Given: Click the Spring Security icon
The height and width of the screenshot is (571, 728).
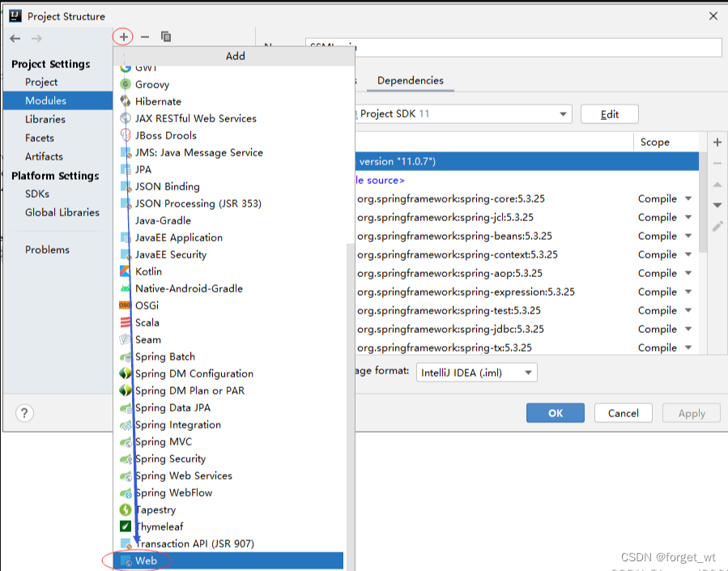Looking at the screenshot, I should 126,459.
